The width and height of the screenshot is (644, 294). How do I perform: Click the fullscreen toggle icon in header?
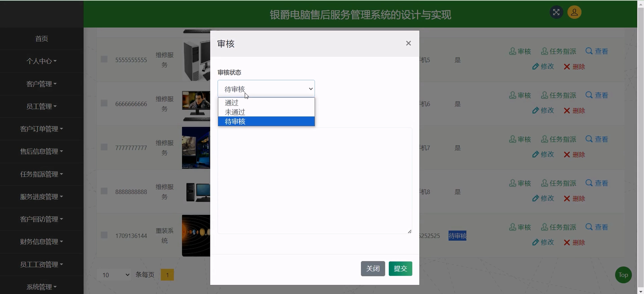pos(556,12)
